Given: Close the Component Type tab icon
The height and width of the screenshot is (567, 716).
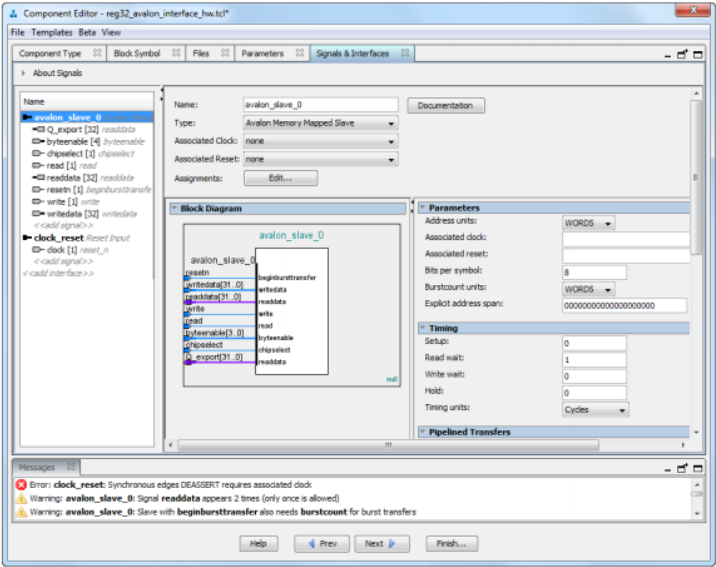Looking at the screenshot, I should pyautogui.click(x=97, y=53).
